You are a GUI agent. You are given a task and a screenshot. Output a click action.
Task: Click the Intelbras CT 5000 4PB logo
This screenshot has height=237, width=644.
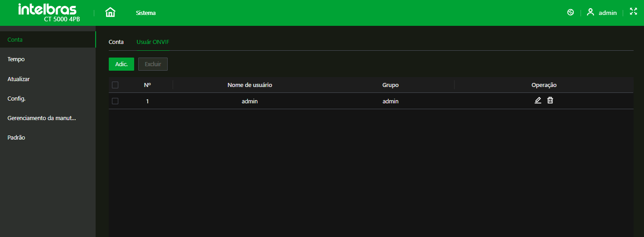point(48,13)
